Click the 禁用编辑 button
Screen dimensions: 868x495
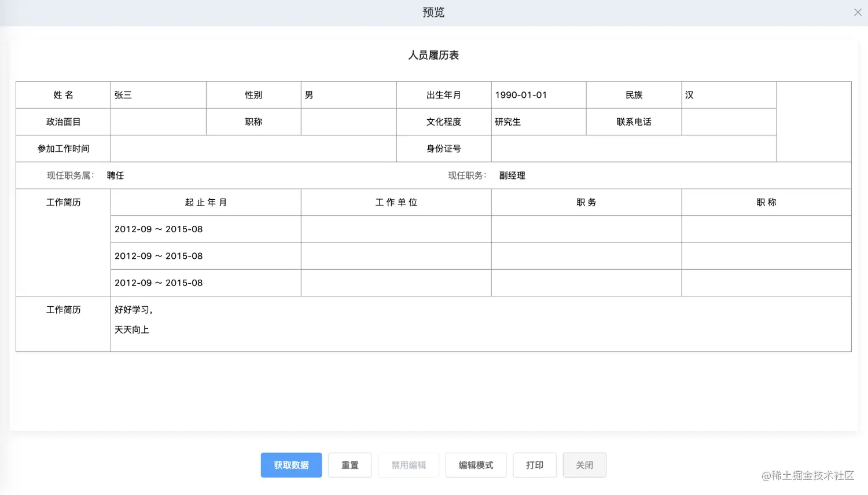point(409,465)
